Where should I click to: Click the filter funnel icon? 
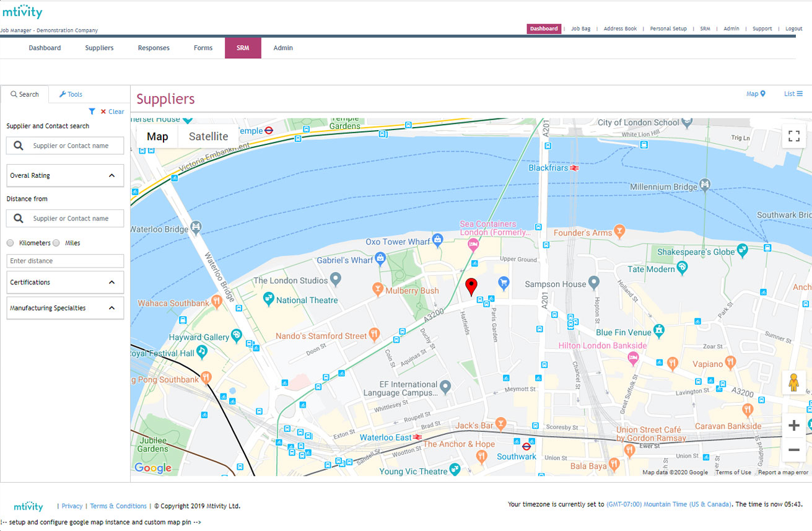click(92, 112)
